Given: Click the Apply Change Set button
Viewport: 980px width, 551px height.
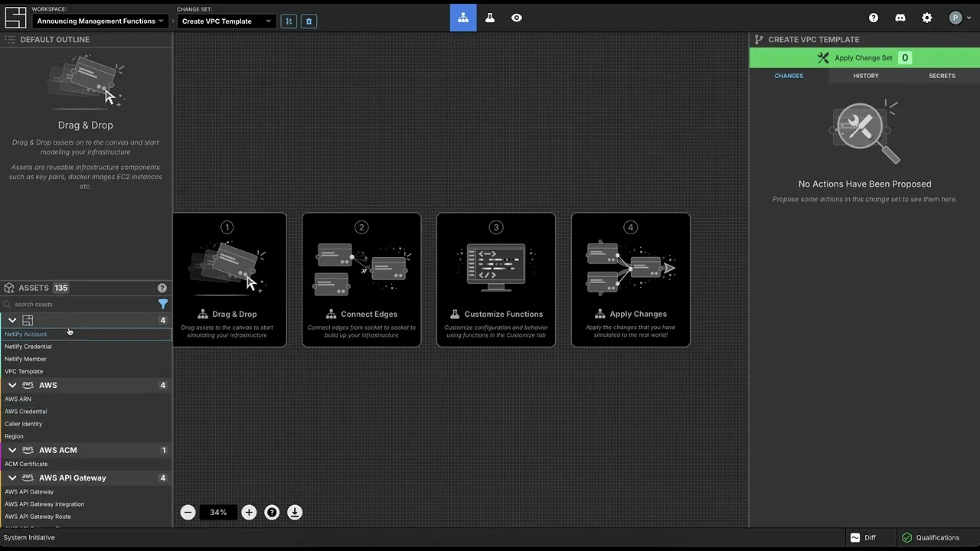Looking at the screenshot, I should point(864,57).
